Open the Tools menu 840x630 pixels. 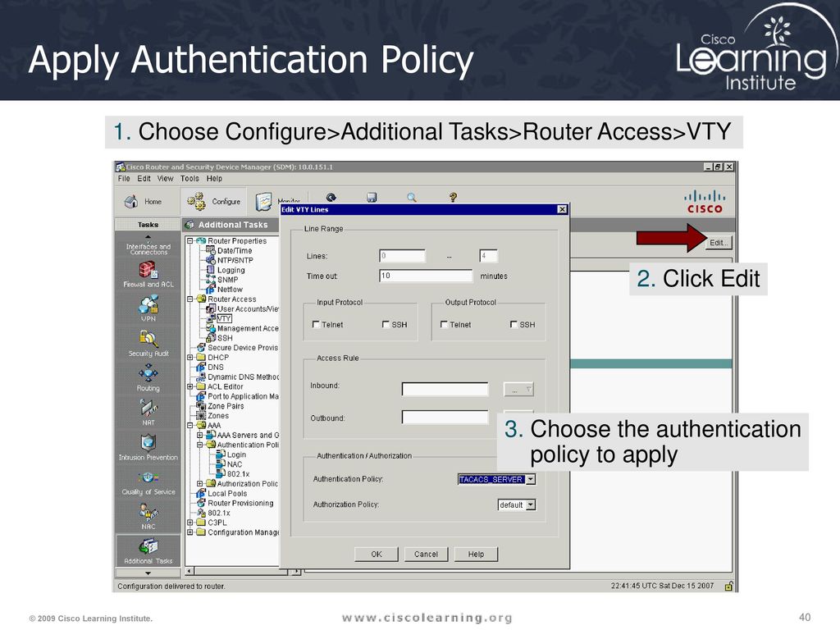click(189, 178)
